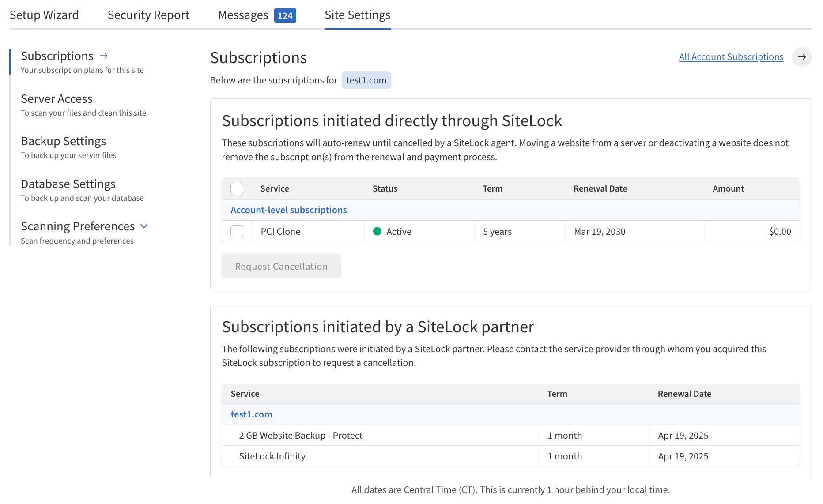Screen dimensions: 823x504
Task: Click the Active status text
Action: [399, 232]
